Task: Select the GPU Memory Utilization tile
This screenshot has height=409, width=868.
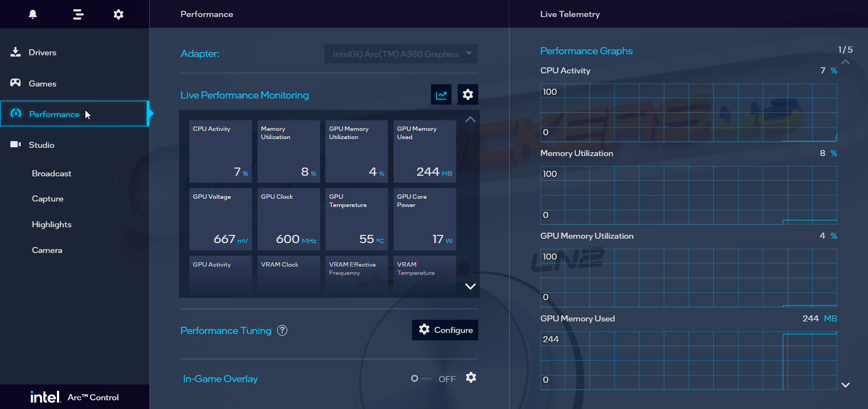Action: 357,152
